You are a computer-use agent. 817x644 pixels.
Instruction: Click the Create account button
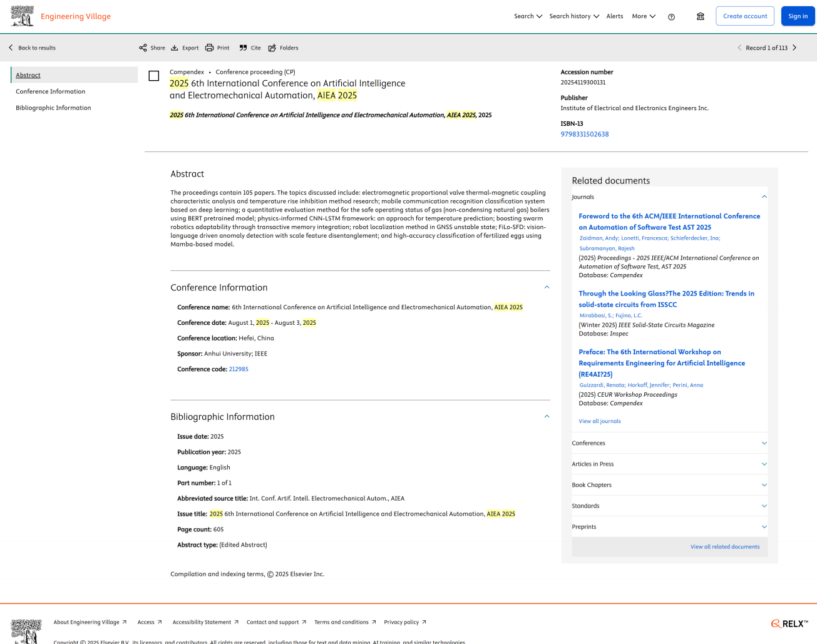click(x=744, y=16)
